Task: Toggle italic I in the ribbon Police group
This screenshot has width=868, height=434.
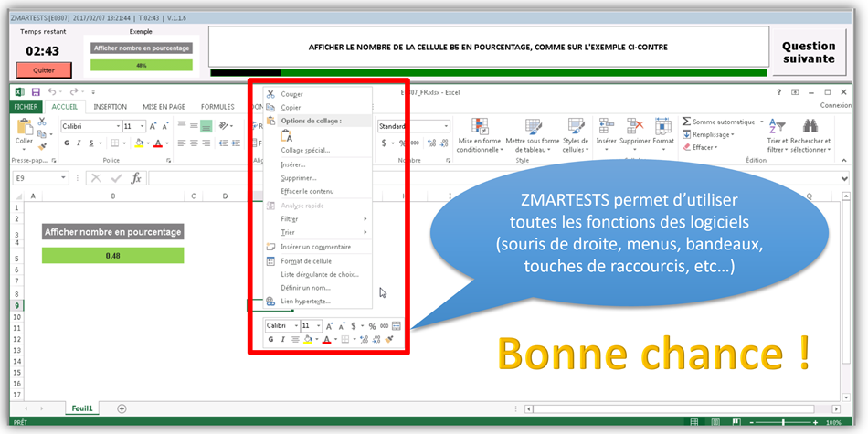Action: (79, 143)
